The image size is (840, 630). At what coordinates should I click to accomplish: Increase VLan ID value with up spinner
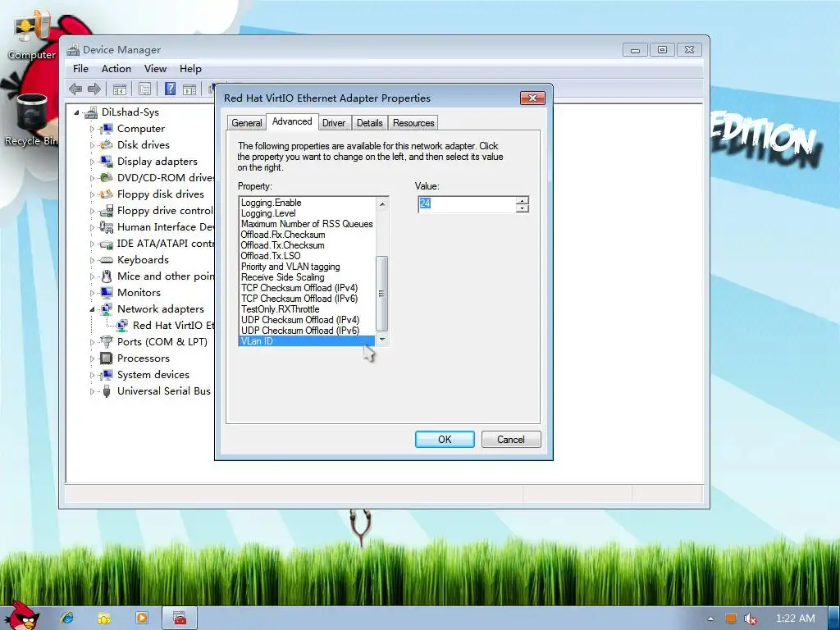click(x=523, y=200)
